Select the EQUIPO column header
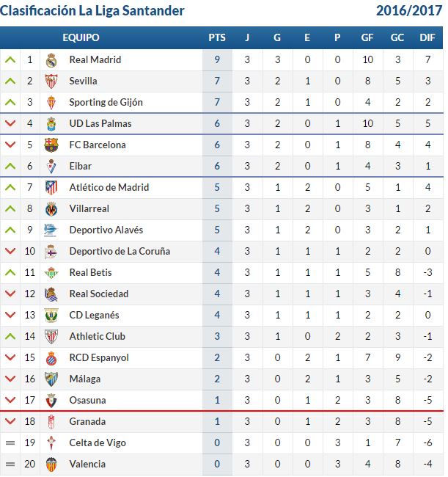Screen dimensions: 448x477 (81, 37)
